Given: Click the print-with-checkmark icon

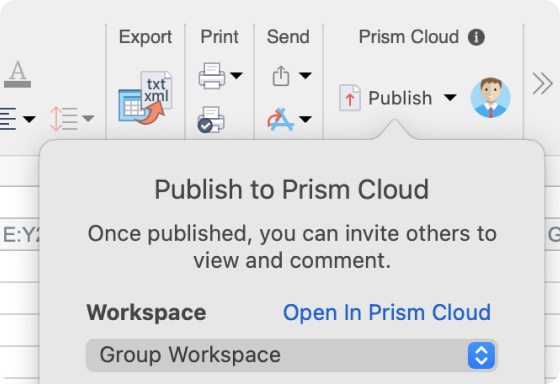Looking at the screenshot, I should click(x=211, y=119).
